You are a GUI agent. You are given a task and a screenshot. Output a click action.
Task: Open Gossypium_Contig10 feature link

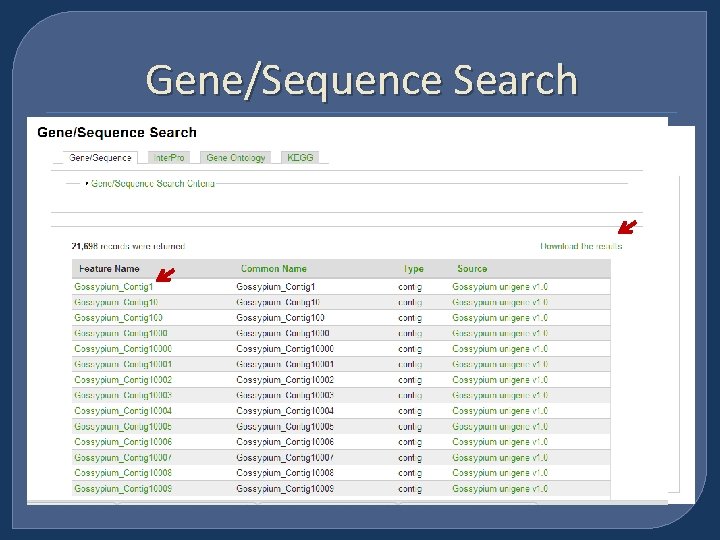[x=116, y=303]
